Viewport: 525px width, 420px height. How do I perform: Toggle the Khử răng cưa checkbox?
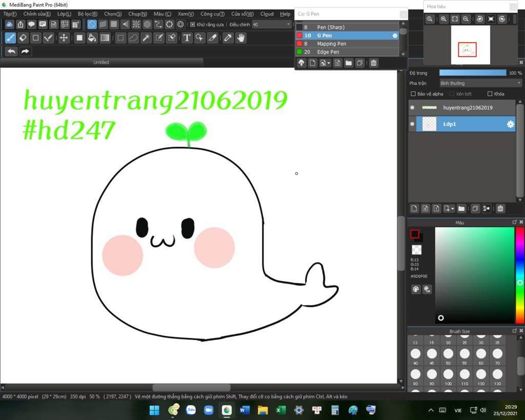tap(193, 25)
